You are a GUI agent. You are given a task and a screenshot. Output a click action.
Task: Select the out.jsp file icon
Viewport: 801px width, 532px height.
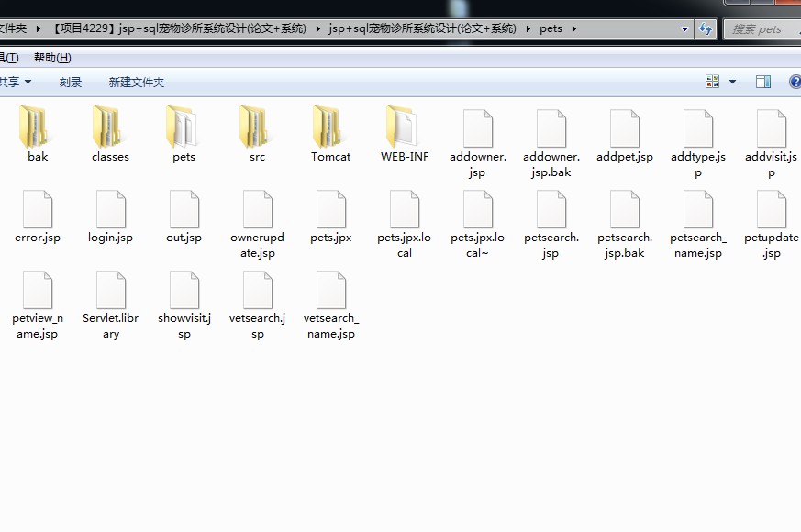click(184, 209)
